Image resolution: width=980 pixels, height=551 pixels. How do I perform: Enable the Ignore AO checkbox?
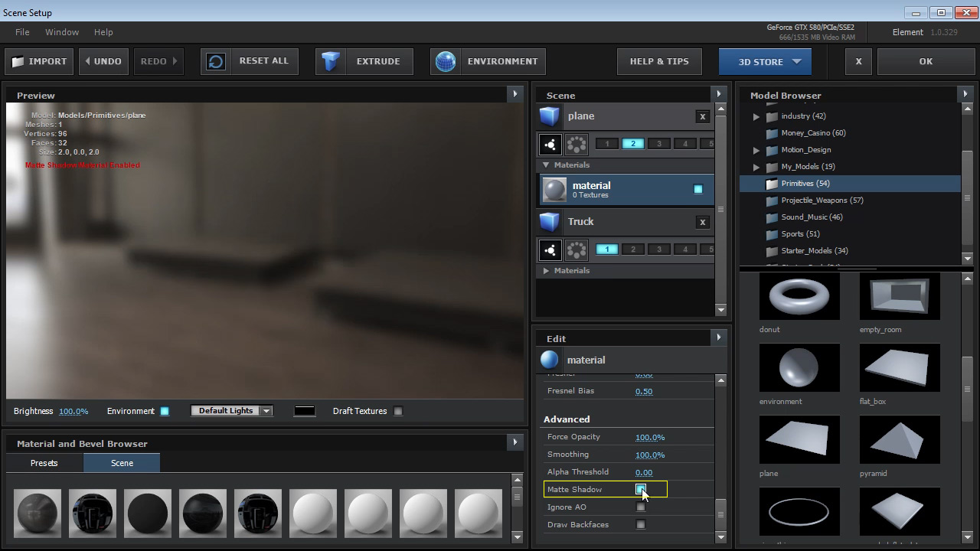pos(641,507)
